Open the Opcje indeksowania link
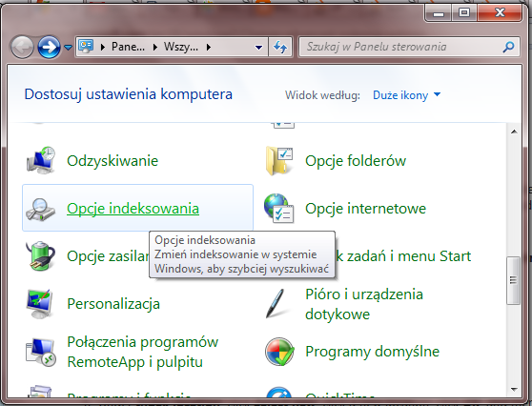The image size is (532, 406). (133, 209)
